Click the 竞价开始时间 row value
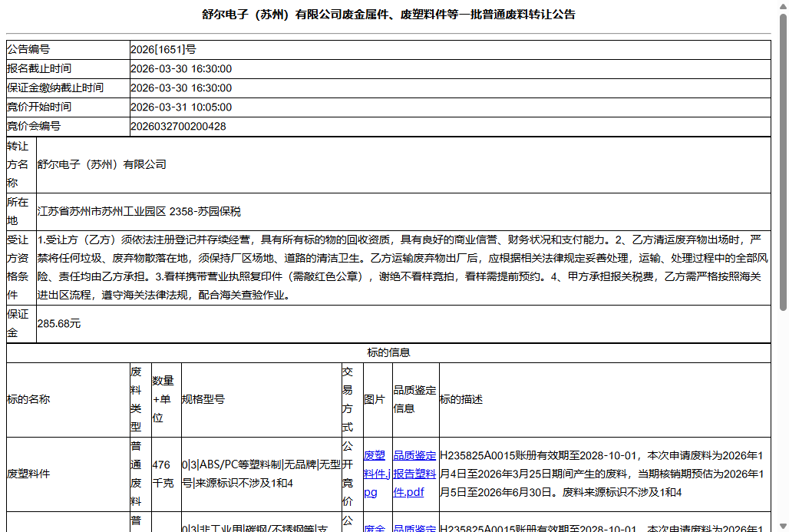The image size is (789, 532). (x=186, y=107)
